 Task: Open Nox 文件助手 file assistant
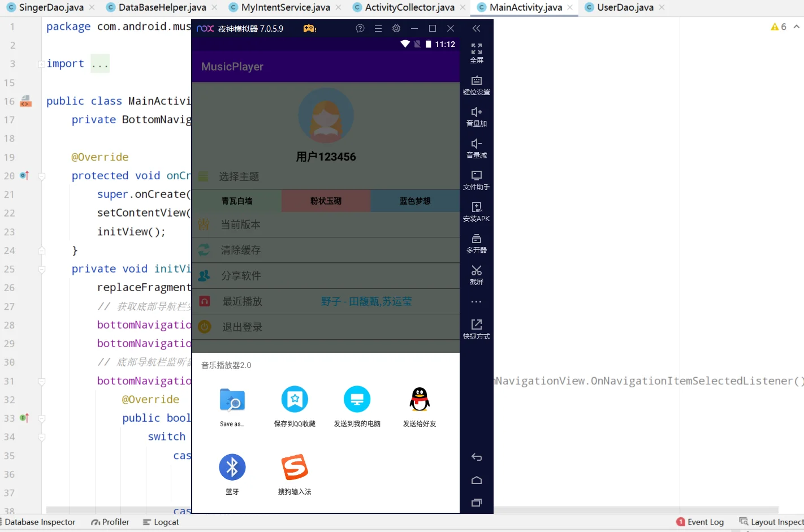pyautogui.click(x=477, y=180)
